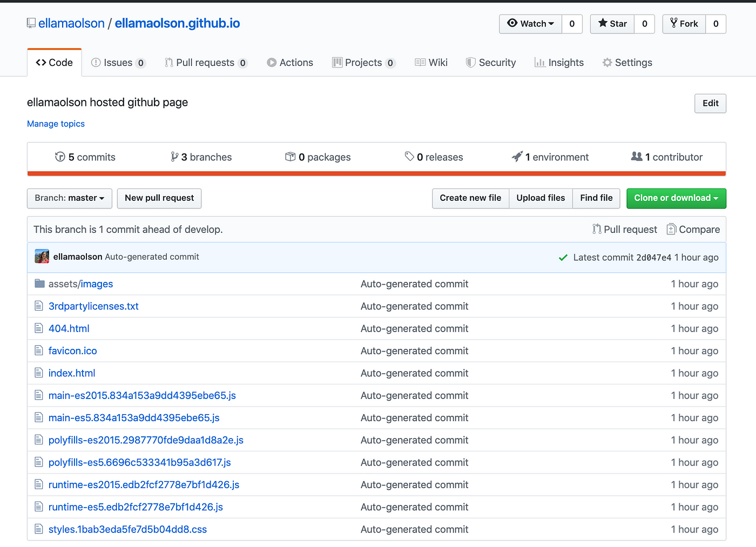Click the star icon on the Star button
This screenshot has width=756, height=547.
[603, 23]
